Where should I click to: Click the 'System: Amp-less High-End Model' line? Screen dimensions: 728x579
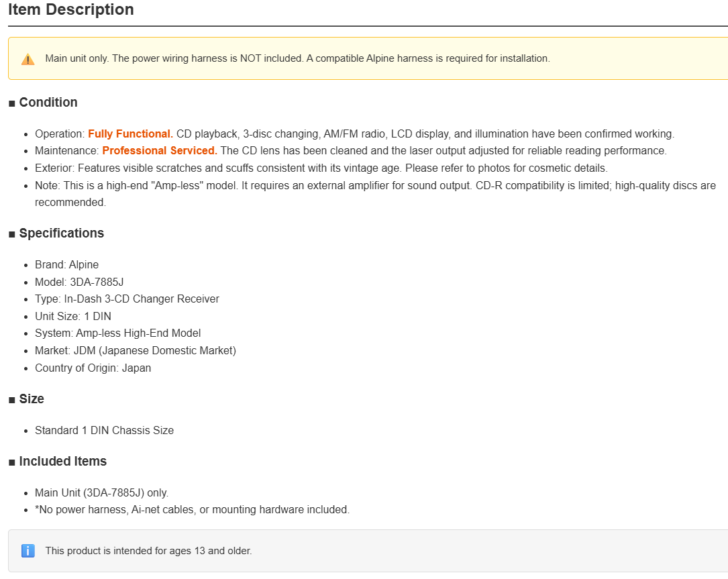(x=118, y=333)
